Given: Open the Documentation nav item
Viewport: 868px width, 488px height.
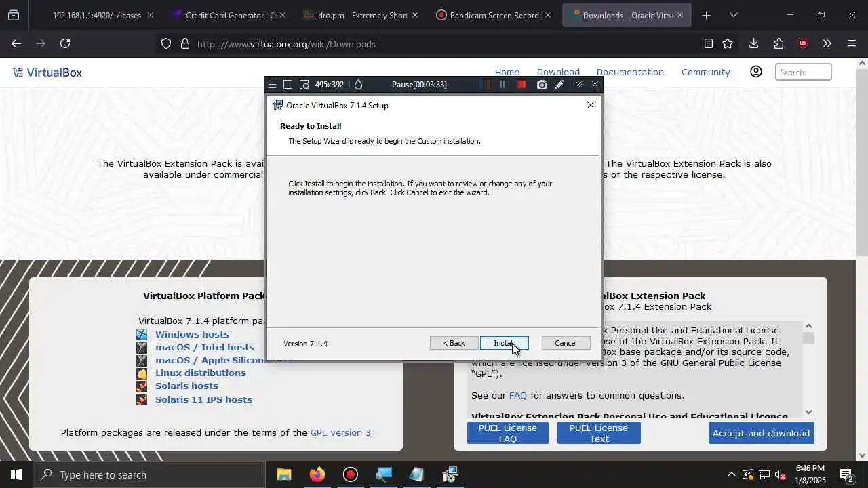Looking at the screenshot, I should click(630, 72).
